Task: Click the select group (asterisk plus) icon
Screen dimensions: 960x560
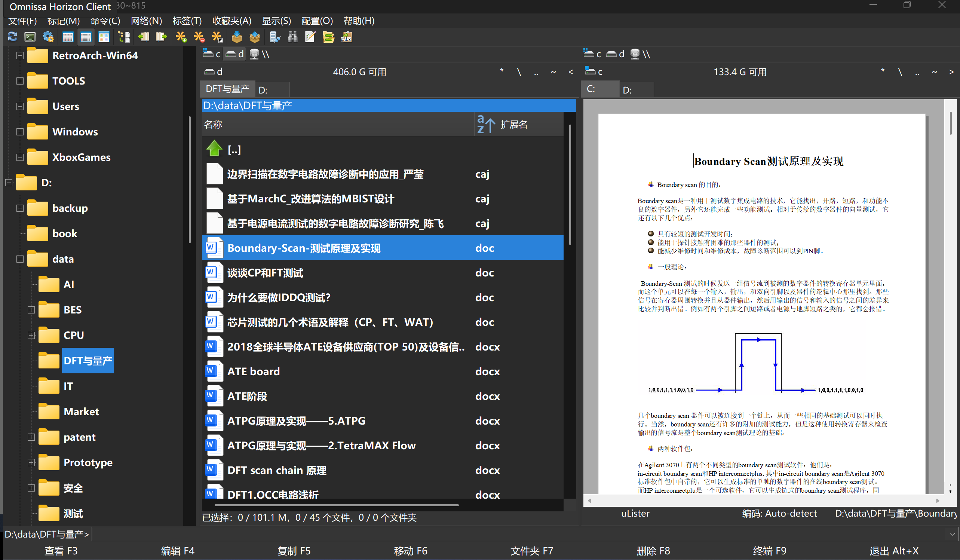Action: (x=181, y=37)
